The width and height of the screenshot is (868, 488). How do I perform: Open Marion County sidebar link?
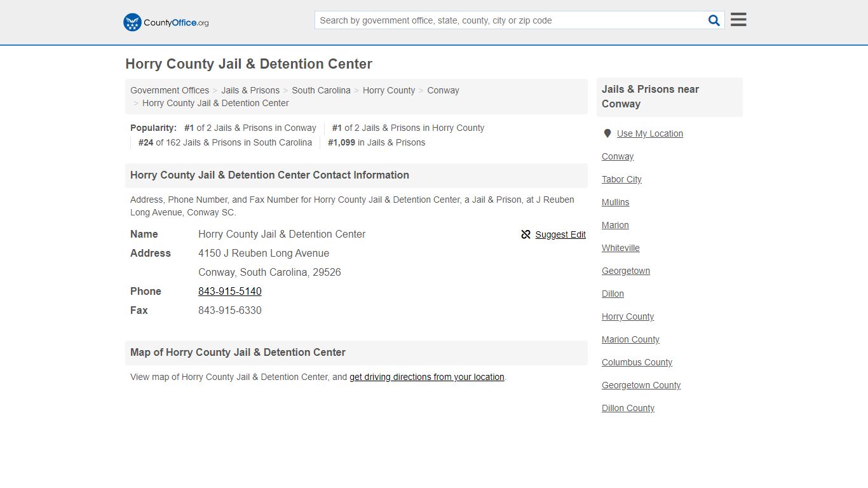[x=630, y=339]
